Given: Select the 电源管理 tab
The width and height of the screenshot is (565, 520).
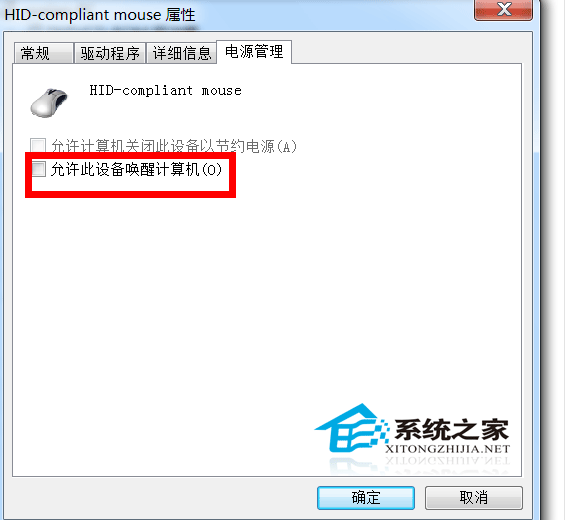Looking at the screenshot, I should tap(254, 52).
